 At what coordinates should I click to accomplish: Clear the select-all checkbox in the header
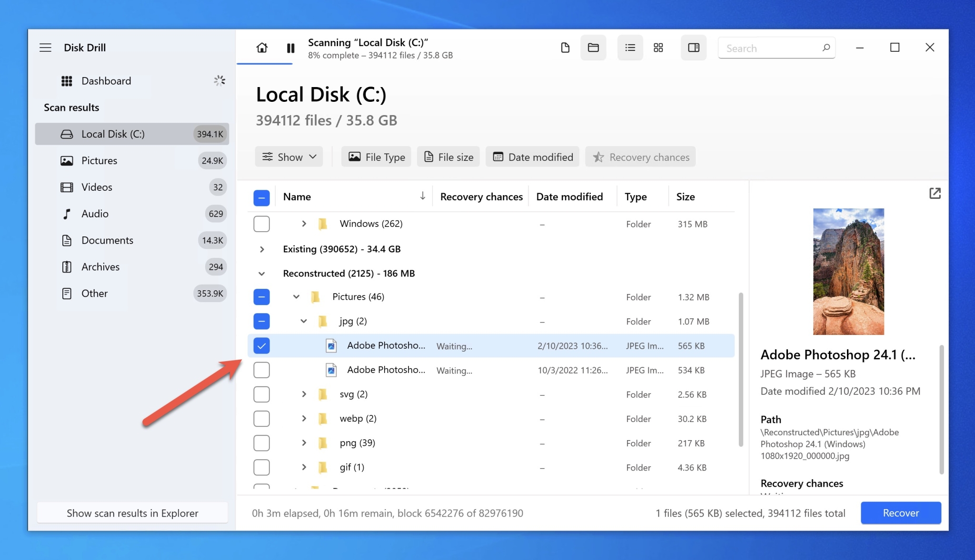[x=261, y=197]
